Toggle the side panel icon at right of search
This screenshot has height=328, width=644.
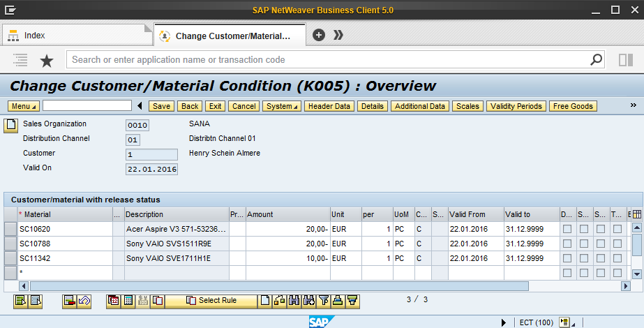[x=626, y=60]
